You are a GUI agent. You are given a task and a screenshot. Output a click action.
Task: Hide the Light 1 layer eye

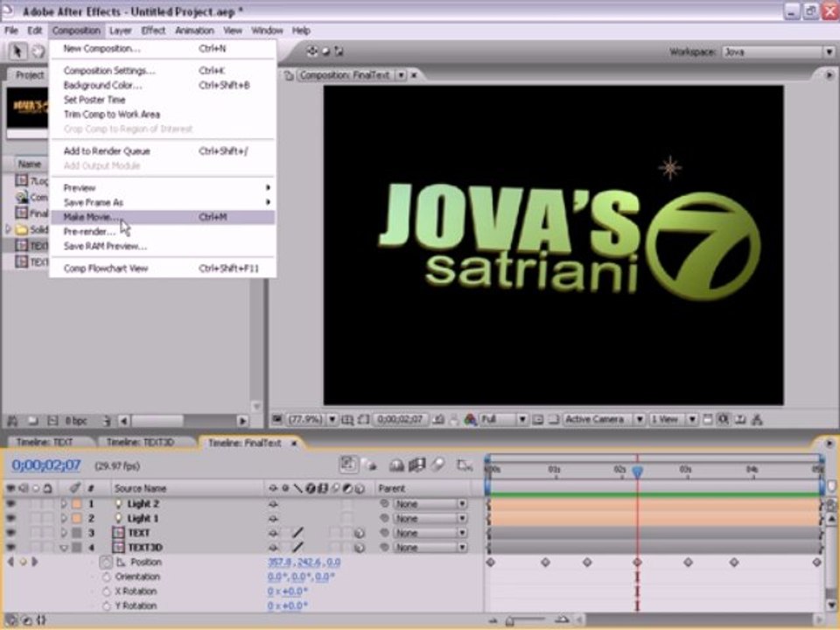[10, 518]
